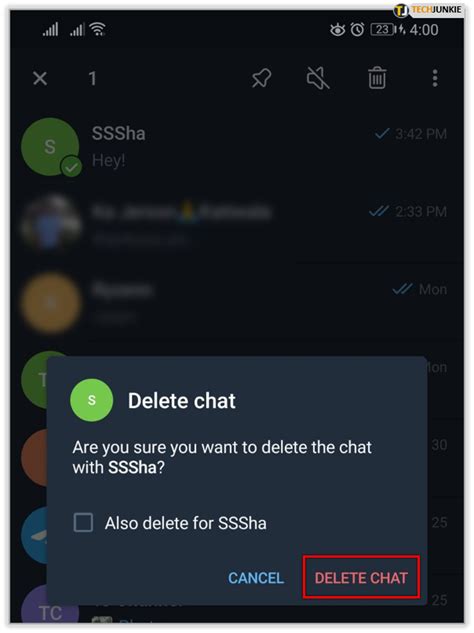Tap the pin chat icon

261,78
